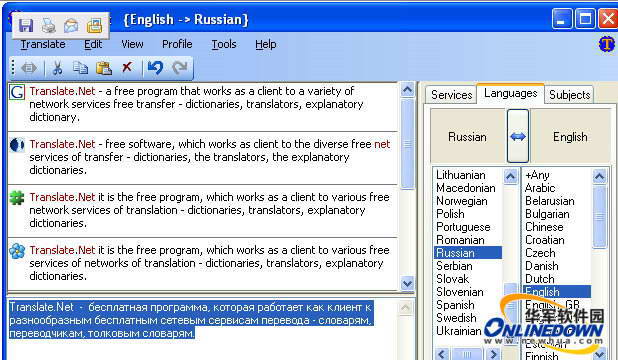This screenshot has height=360, width=618.
Task: Select Romanian in the left language list
Action: coord(460,240)
